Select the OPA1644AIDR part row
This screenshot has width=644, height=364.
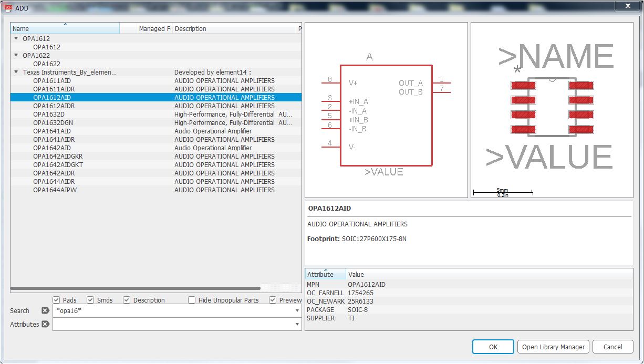point(156,181)
